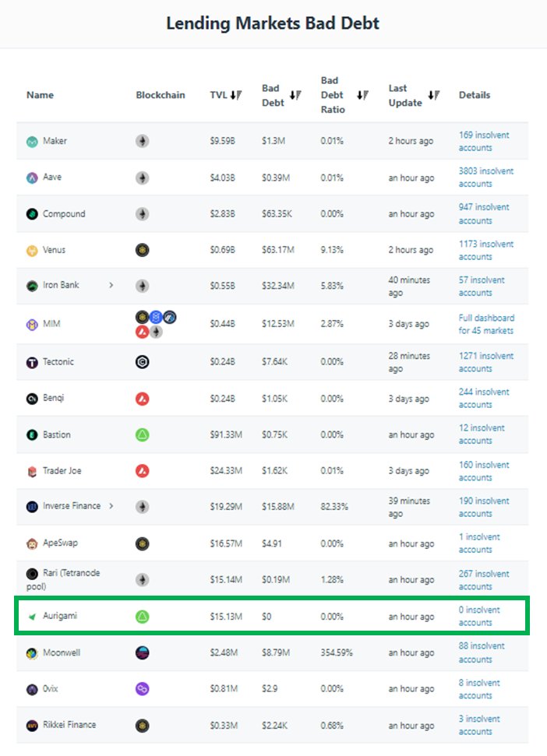547x756 pixels.
Task: Click 0vix's Polygon blockchain icon
Action: click(x=142, y=689)
